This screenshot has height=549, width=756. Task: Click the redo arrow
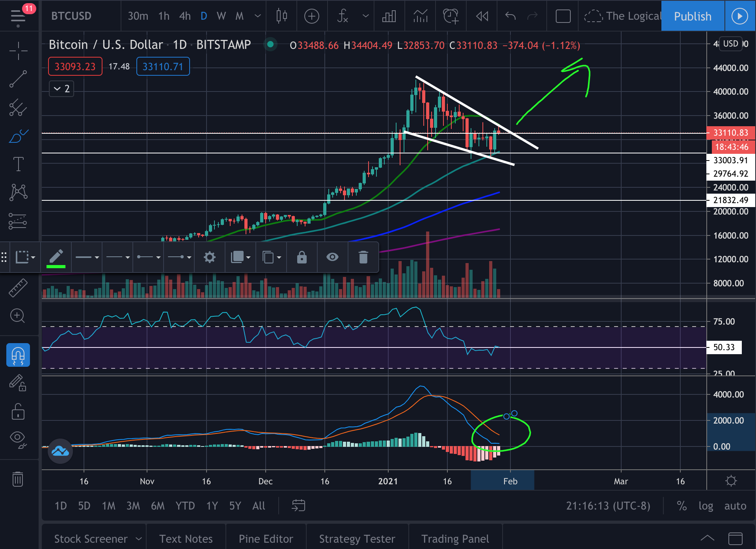pyautogui.click(x=533, y=16)
